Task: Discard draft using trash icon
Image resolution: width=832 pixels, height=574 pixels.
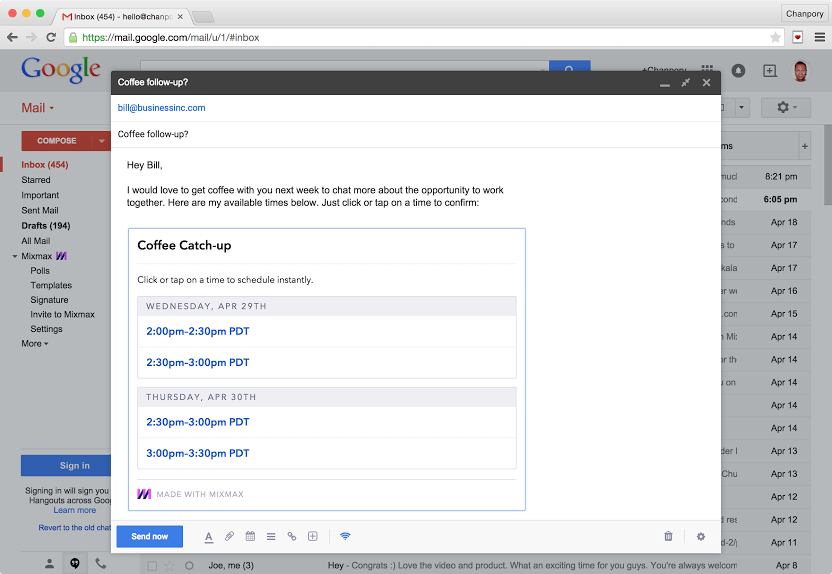Action: pyautogui.click(x=668, y=536)
